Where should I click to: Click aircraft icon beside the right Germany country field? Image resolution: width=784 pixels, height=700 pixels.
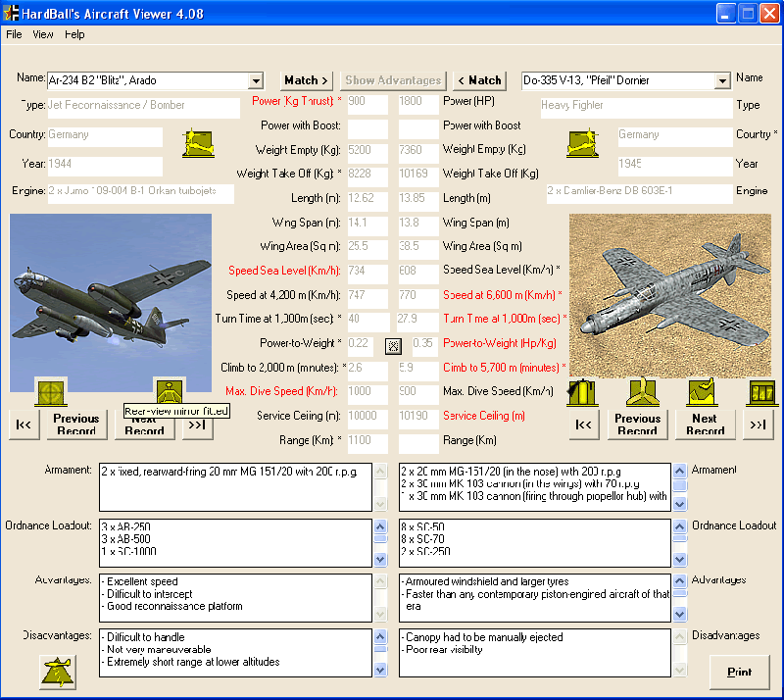[582, 143]
